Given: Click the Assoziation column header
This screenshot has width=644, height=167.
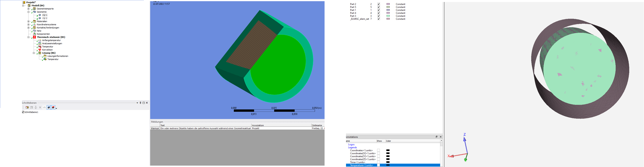Looking at the screenshot, I should [x=281, y=125].
